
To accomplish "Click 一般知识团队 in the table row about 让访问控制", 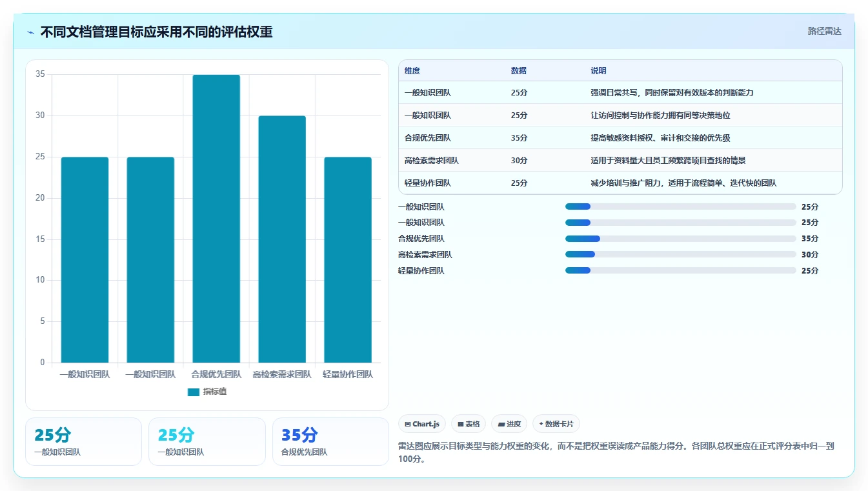I will [428, 115].
